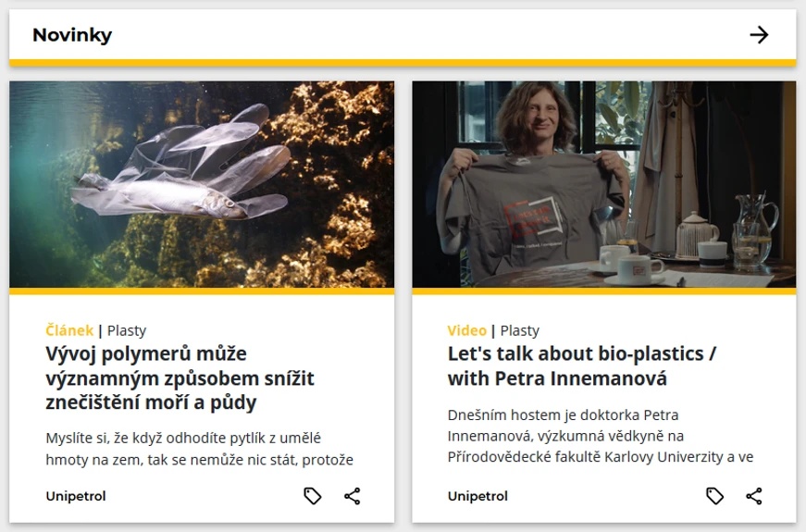Screen dimensions: 806x532
Task: Open the 'Let's talk about bio-plastics' title
Action: tap(582, 366)
